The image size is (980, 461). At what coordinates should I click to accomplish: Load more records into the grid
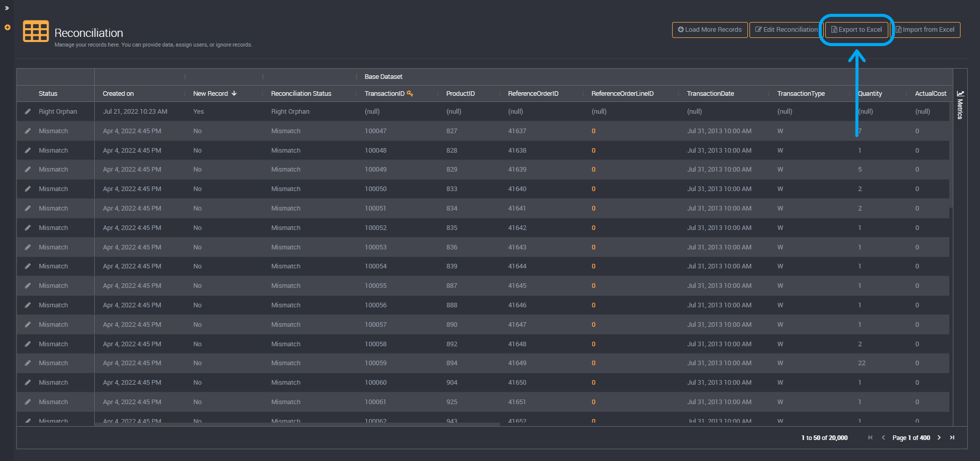(710, 30)
